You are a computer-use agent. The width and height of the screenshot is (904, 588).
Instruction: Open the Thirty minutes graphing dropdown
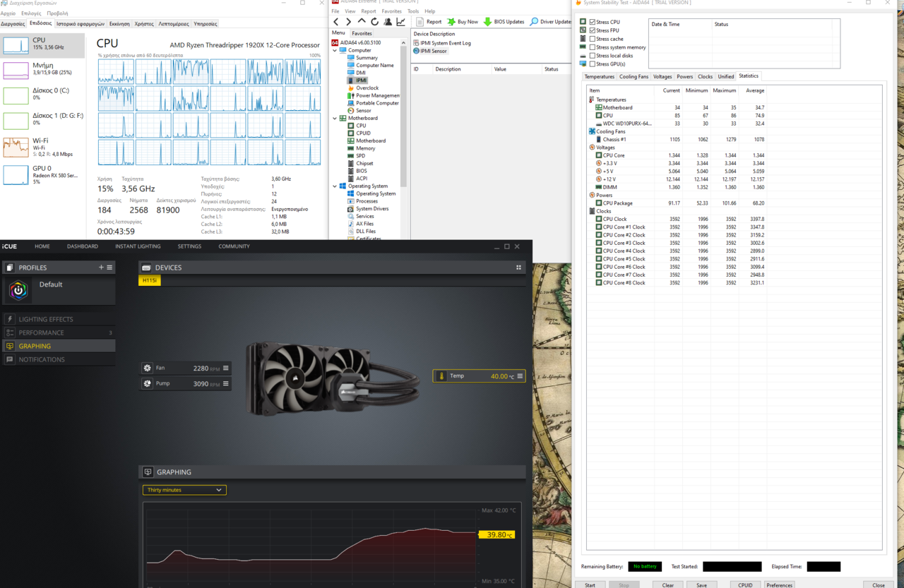[184, 490]
